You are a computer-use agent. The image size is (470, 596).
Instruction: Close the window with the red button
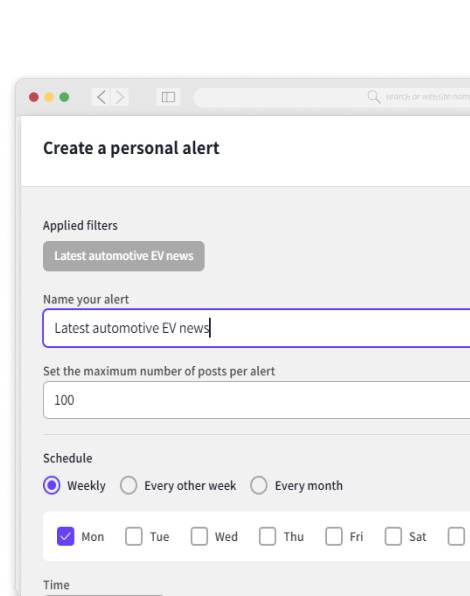tap(34, 97)
